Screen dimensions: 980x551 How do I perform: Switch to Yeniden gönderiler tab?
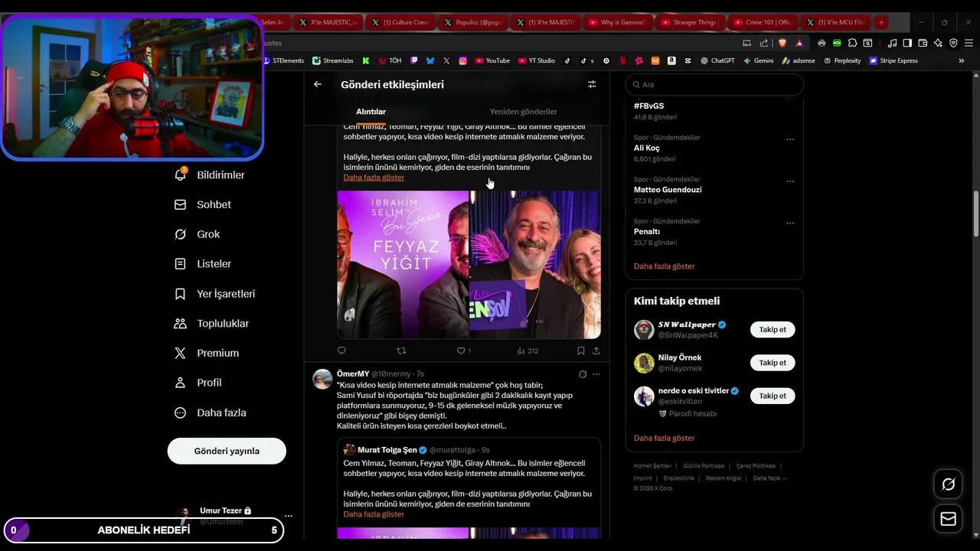click(x=524, y=112)
